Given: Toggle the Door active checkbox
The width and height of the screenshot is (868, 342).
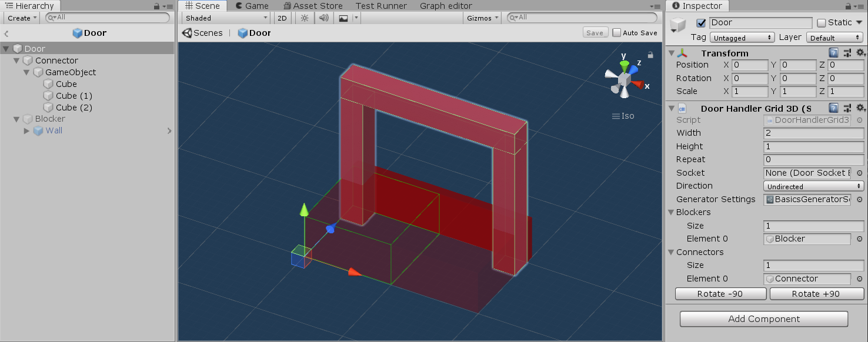Looking at the screenshot, I should [x=700, y=23].
